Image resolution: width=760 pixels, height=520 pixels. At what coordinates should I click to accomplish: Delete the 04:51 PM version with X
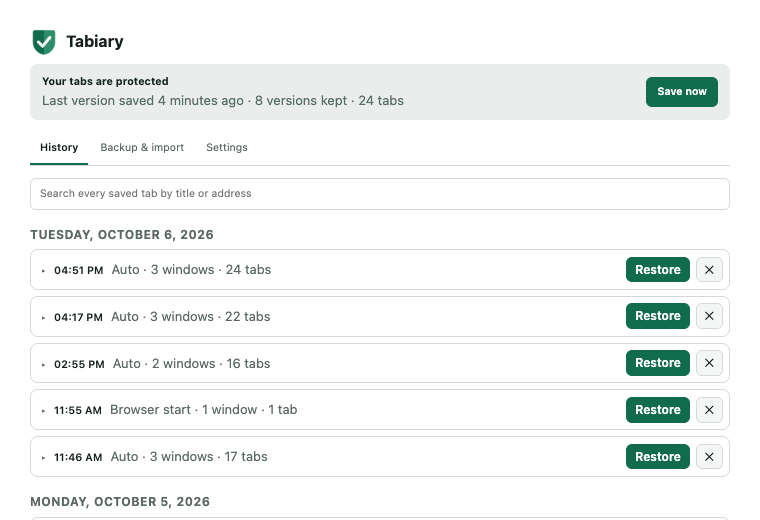709,269
